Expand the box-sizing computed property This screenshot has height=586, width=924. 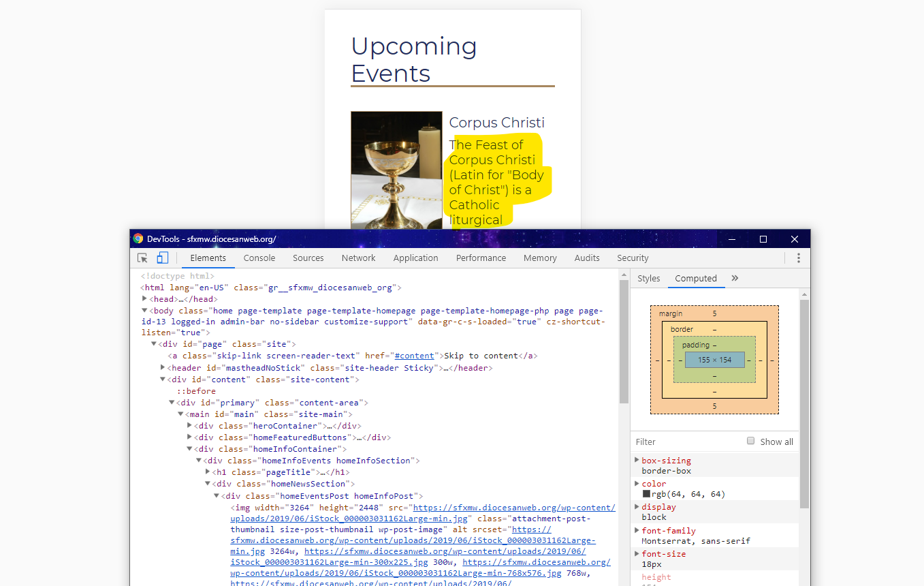(x=637, y=461)
